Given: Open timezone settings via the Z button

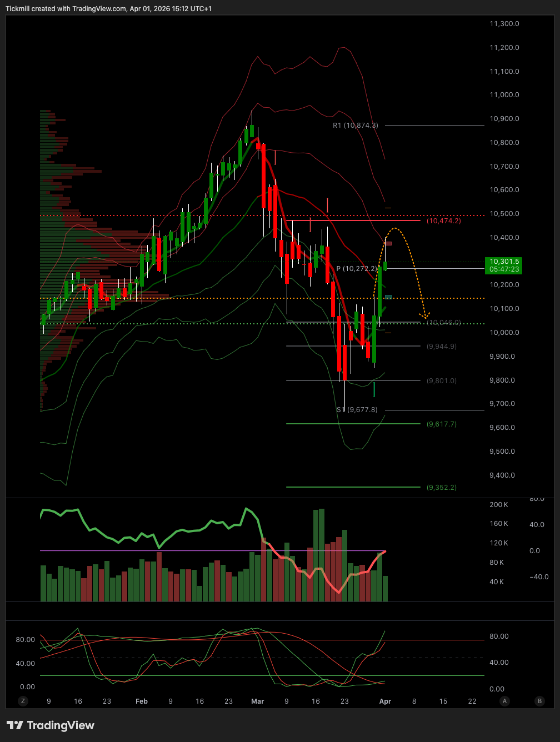Looking at the screenshot, I should click(22, 701).
